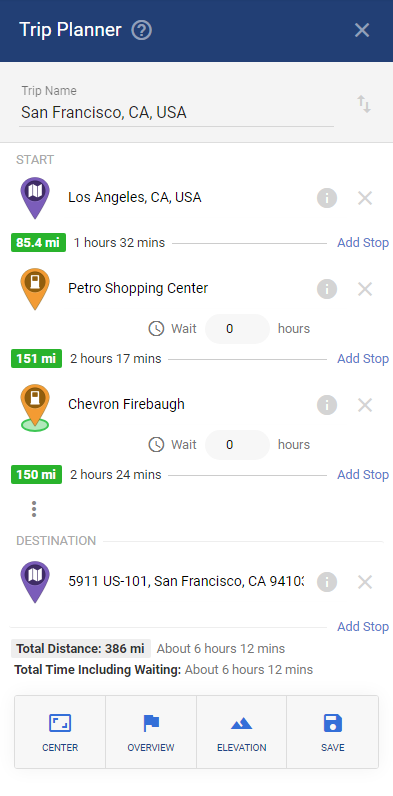Delete the Chevron Firebaugh stop
Image resolution: width=393 pixels, height=796 pixels.
tap(365, 405)
